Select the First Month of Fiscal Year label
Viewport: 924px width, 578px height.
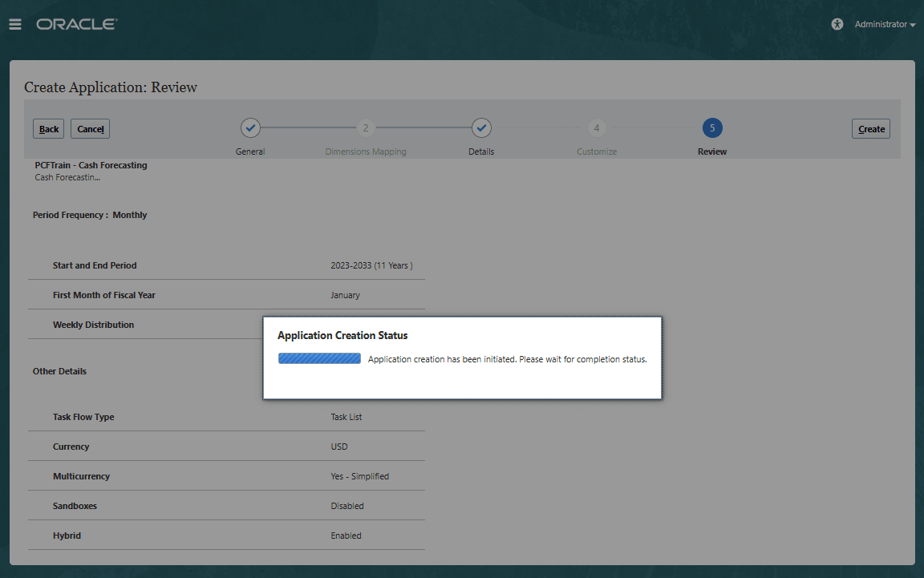point(104,295)
